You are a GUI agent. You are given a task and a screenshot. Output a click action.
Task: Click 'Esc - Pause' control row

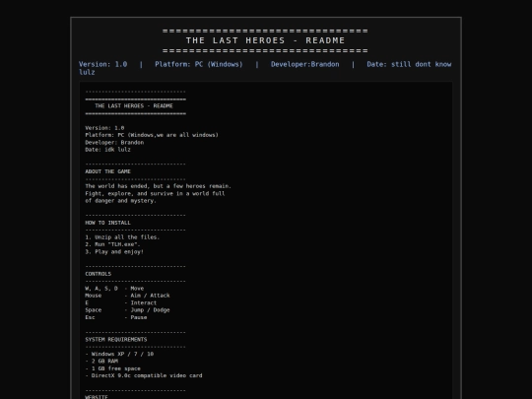point(115,318)
